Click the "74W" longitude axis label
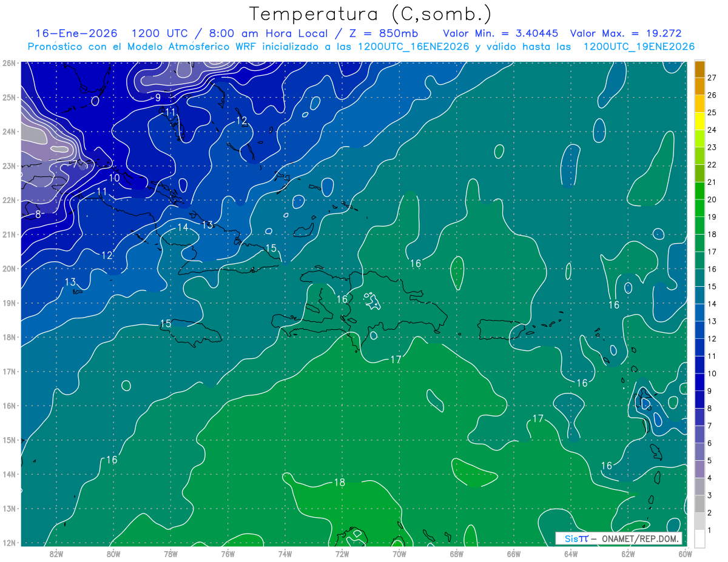Image resolution: width=728 pixels, height=562 pixels. [x=285, y=553]
